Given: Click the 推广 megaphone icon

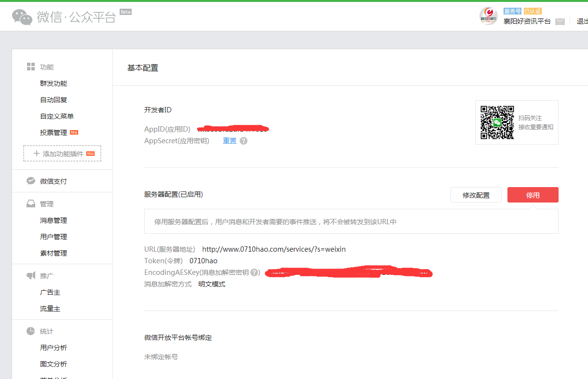Looking at the screenshot, I should point(31,275).
